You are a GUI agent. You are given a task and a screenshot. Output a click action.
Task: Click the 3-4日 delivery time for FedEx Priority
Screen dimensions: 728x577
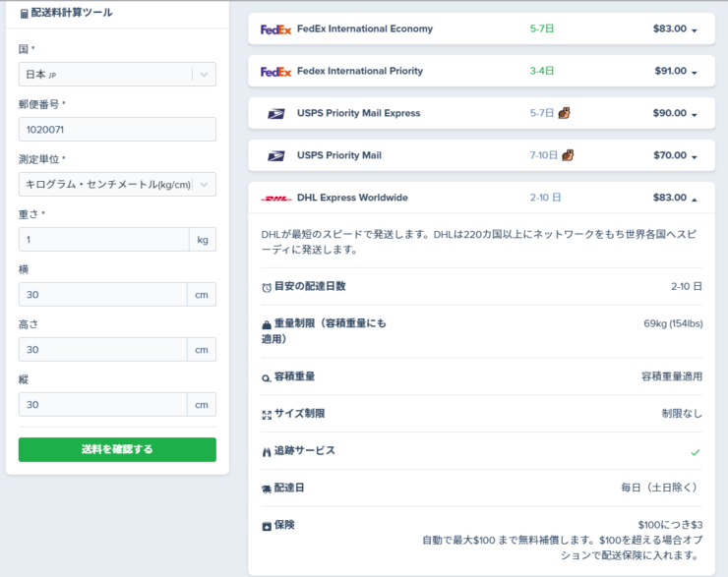coord(542,71)
